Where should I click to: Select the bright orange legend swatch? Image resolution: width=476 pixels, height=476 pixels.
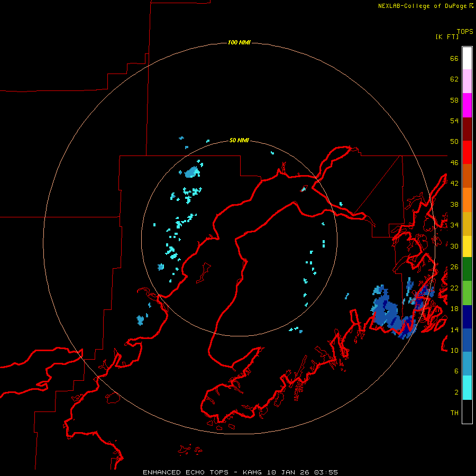click(x=467, y=200)
